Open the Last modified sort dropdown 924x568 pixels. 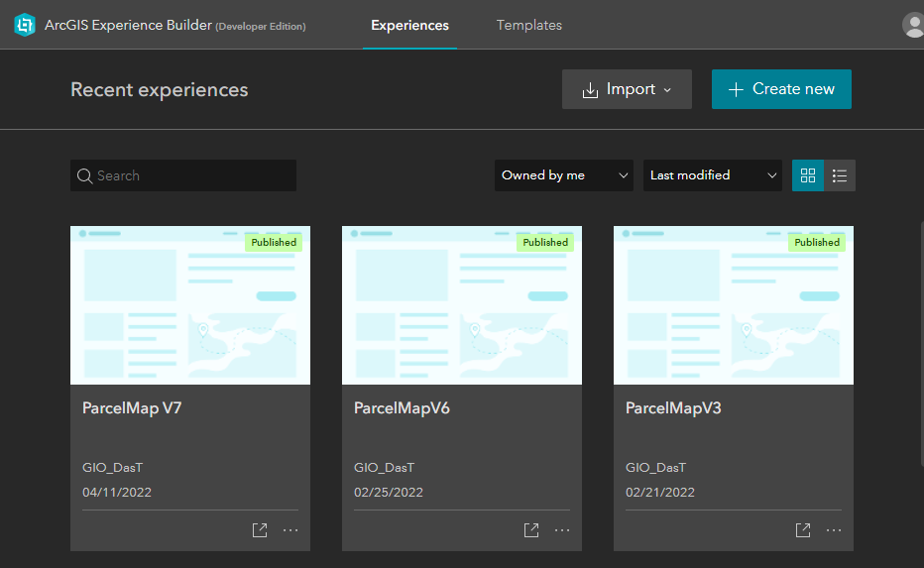713,175
